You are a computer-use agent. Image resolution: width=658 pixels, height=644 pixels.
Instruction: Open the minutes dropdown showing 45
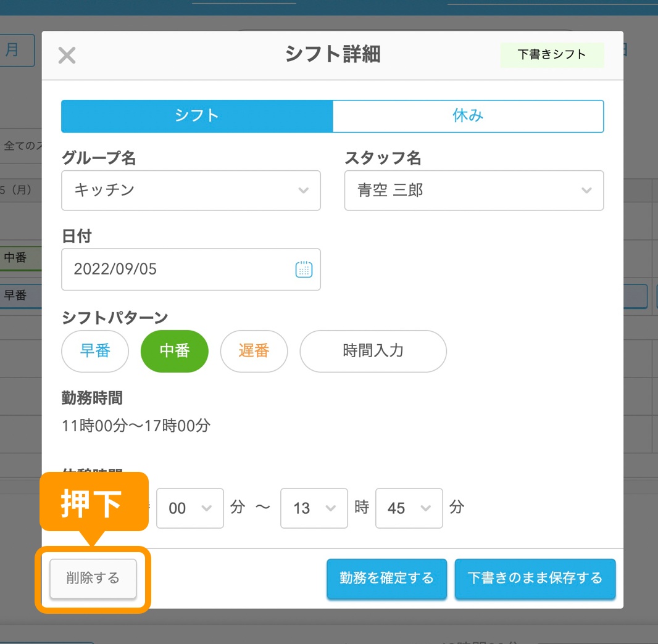pyautogui.click(x=409, y=508)
